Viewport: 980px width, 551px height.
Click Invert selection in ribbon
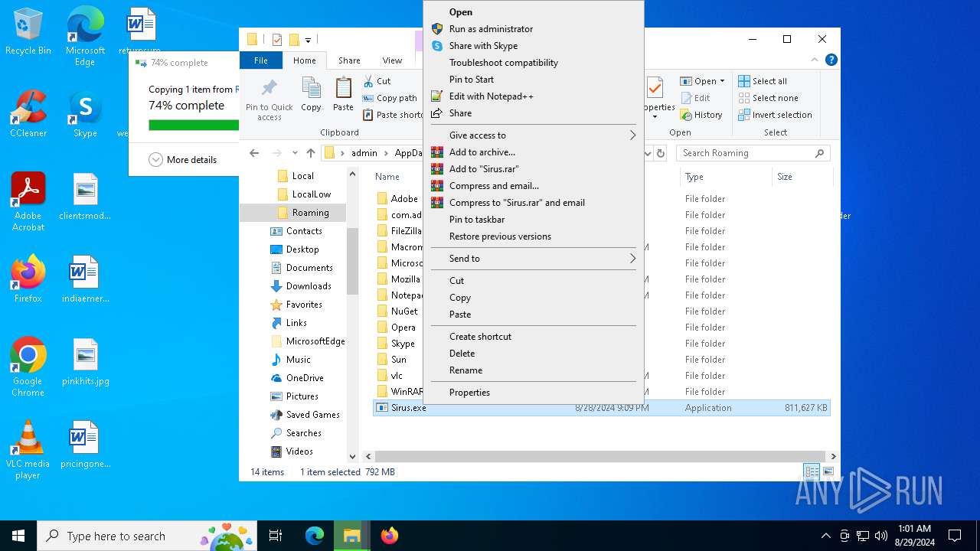pos(775,115)
